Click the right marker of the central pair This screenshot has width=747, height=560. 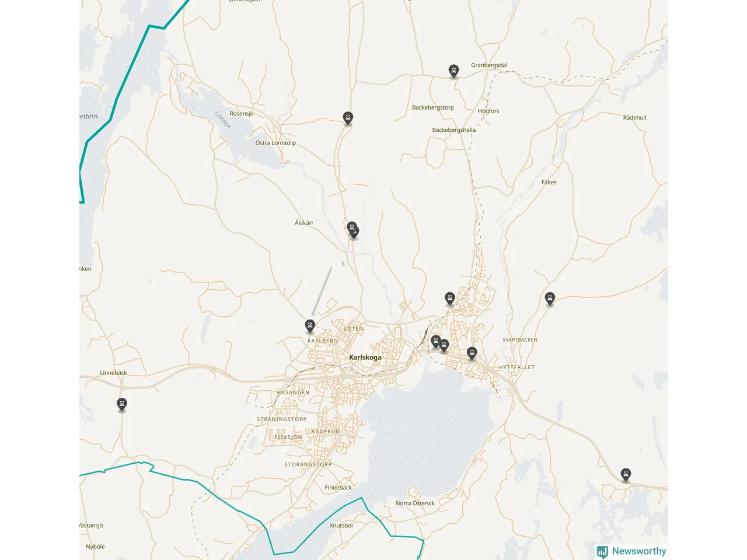[x=444, y=345]
